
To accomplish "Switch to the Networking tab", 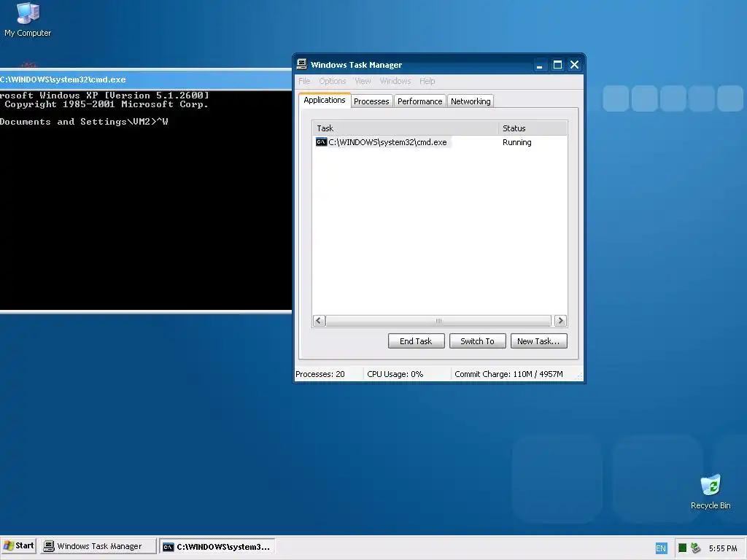I will [x=471, y=101].
